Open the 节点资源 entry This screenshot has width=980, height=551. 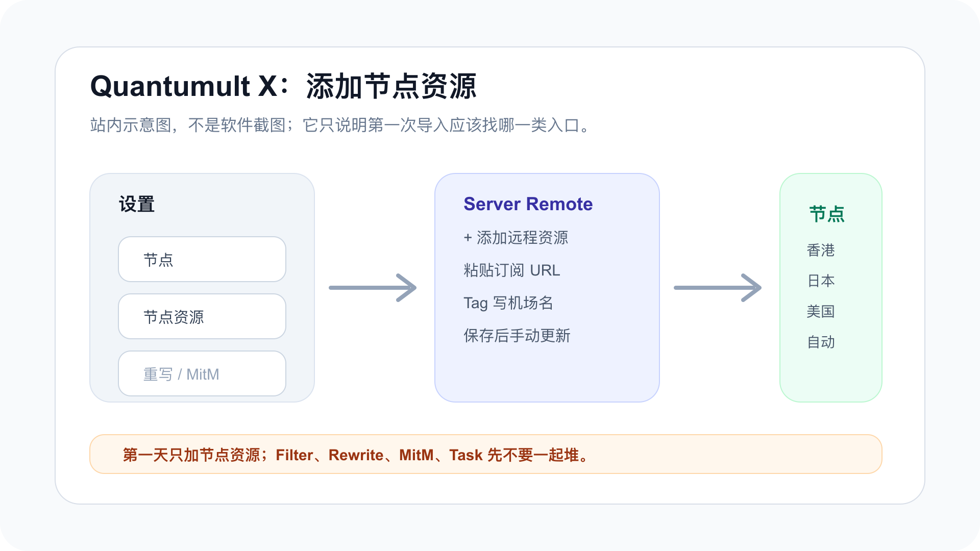[202, 316]
